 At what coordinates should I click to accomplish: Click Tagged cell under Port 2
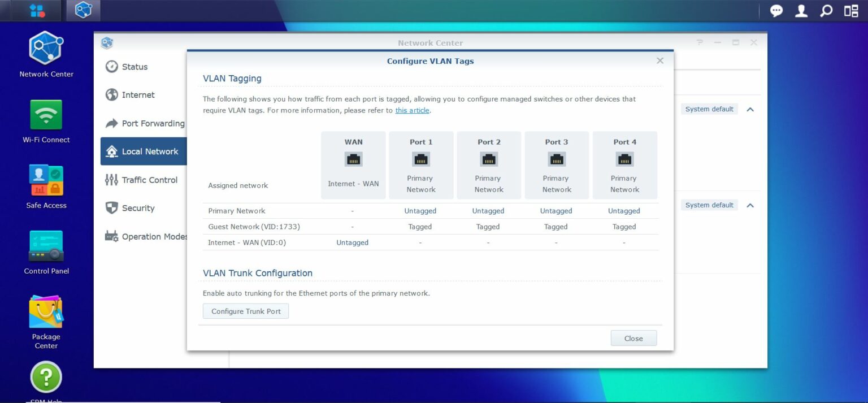[x=488, y=227]
